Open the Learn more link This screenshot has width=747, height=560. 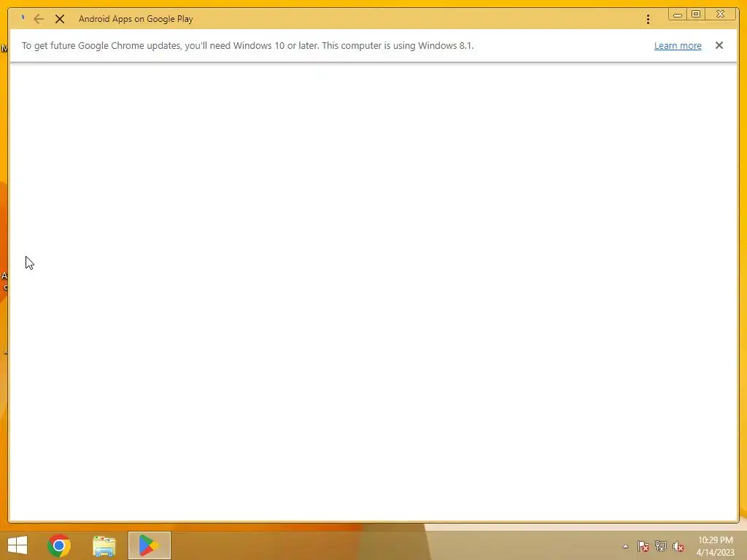tap(678, 46)
